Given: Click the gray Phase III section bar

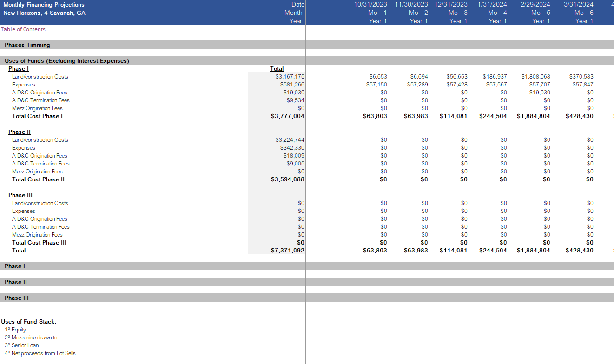Looking at the screenshot, I should click(17, 298).
